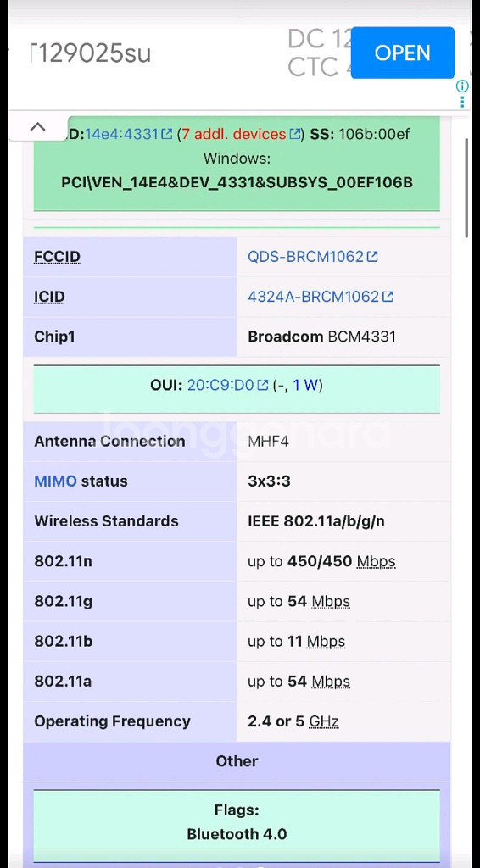Click the external icon next to QDS-BRCM1062

[x=372, y=257]
